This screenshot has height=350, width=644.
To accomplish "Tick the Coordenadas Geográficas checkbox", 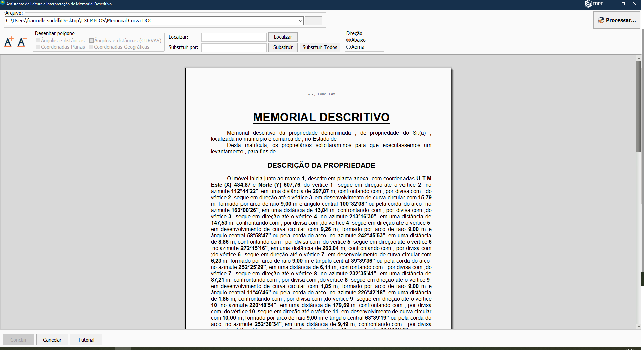I will 91,47.
